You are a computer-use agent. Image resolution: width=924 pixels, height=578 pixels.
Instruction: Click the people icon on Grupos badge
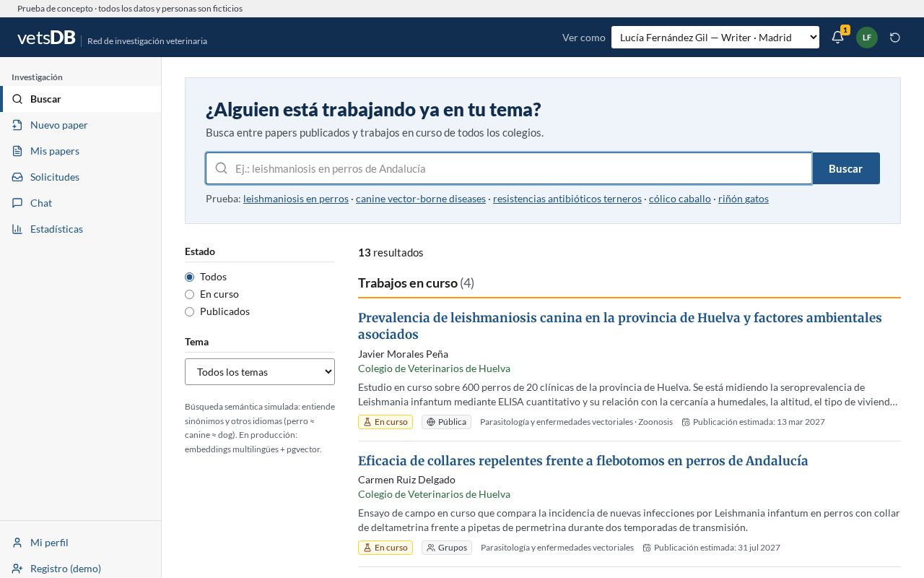(x=431, y=548)
